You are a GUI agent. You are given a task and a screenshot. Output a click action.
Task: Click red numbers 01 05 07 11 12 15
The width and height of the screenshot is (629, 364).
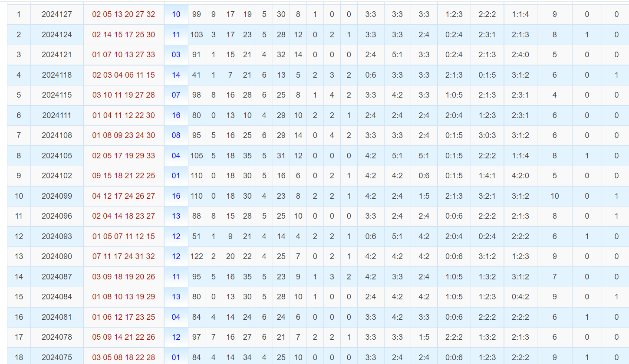pos(124,236)
